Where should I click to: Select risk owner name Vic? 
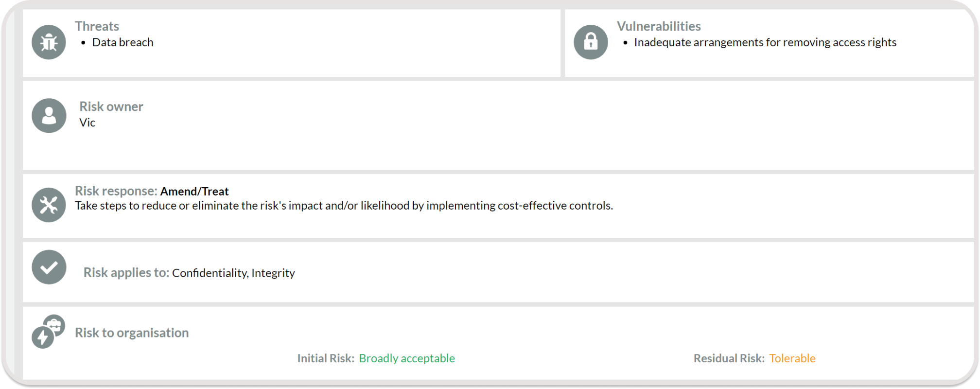[x=87, y=123]
